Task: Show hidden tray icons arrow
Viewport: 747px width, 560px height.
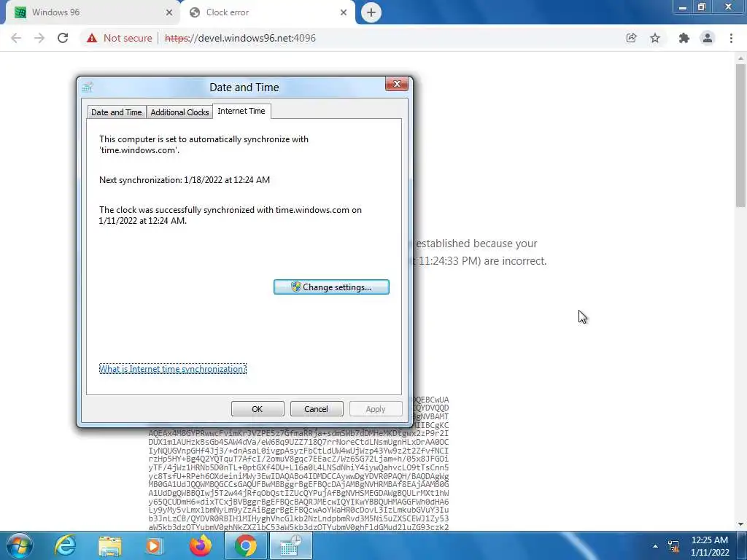Action: pyautogui.click(x=656, y=546)
